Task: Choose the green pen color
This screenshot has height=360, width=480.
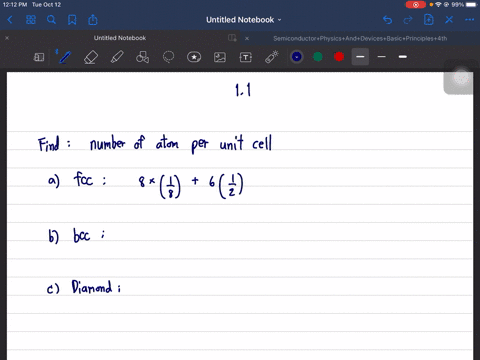Action: click(x=318, y=57)
